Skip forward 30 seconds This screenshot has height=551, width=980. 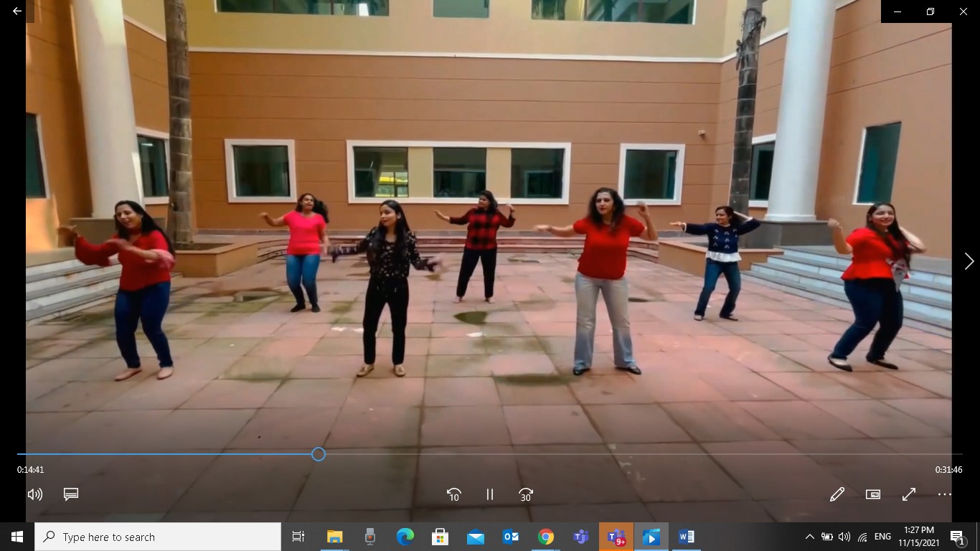pyautogui.click(x=526, y=494)
